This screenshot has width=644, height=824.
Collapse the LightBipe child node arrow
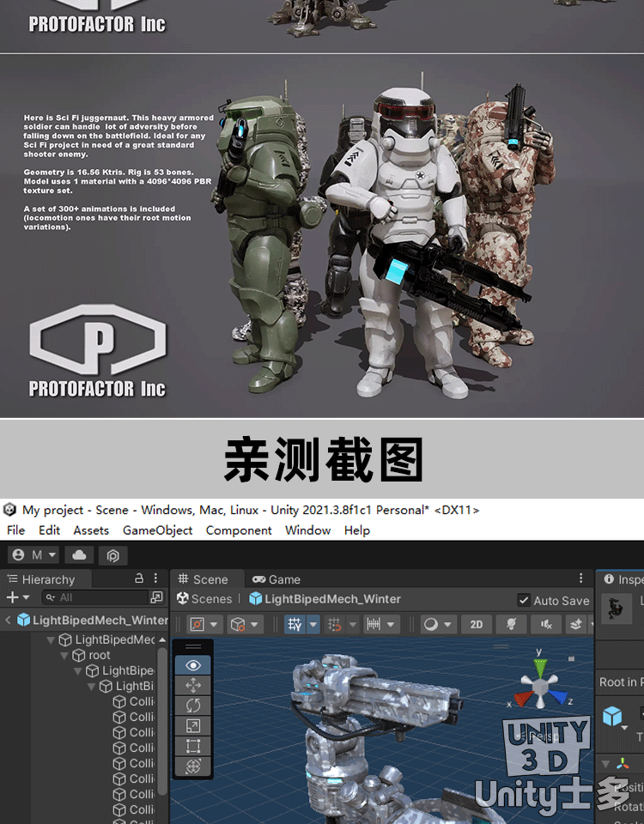78,670
